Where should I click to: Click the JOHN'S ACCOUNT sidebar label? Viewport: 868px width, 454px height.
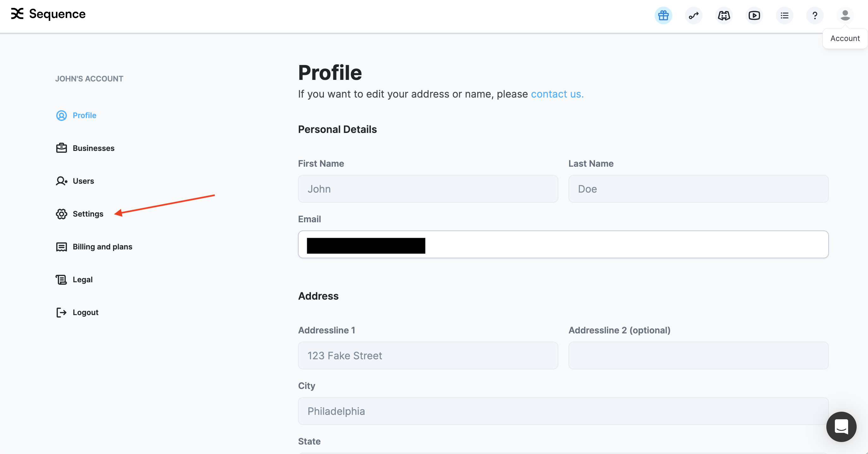[x=89, y=79]
